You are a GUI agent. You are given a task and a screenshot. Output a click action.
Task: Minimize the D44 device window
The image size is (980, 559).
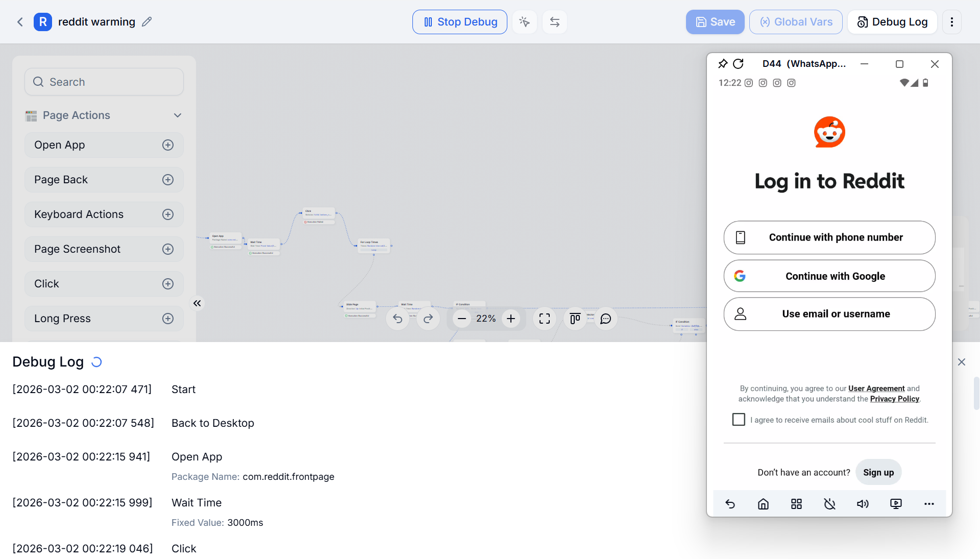tap(864, 64)
